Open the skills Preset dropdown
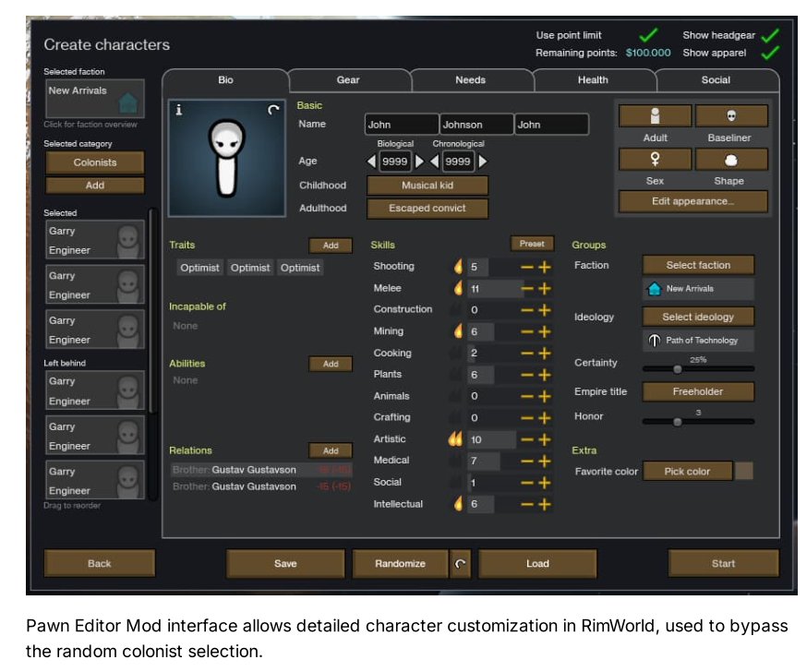The width and height of the screenshot is (807, 672). pos(532,244)
